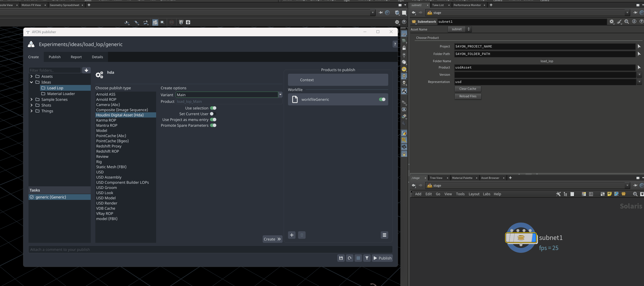Click the network box icon in network toolbar
This screenshot has width=644, height=286.
click(x=603, y=194)
